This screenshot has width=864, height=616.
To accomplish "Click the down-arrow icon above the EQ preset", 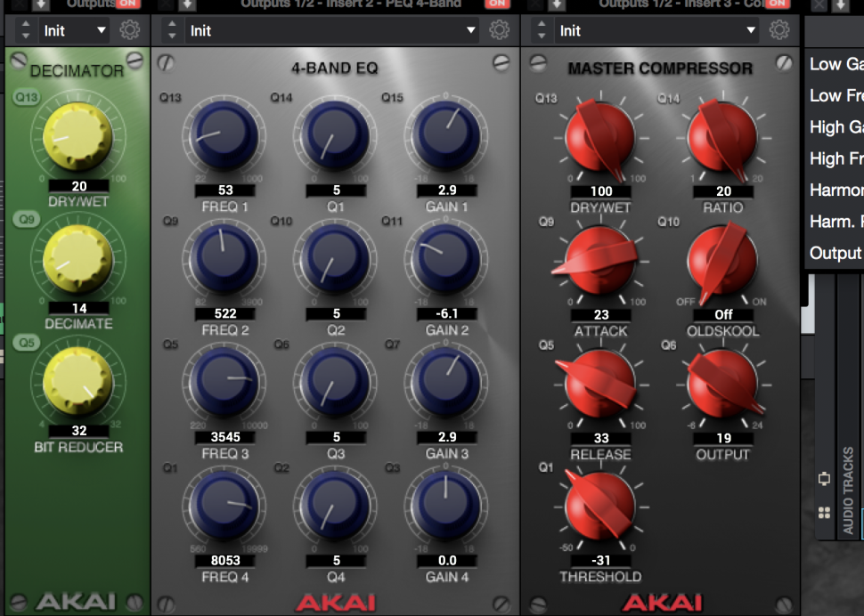I will [x=187, y=4].
